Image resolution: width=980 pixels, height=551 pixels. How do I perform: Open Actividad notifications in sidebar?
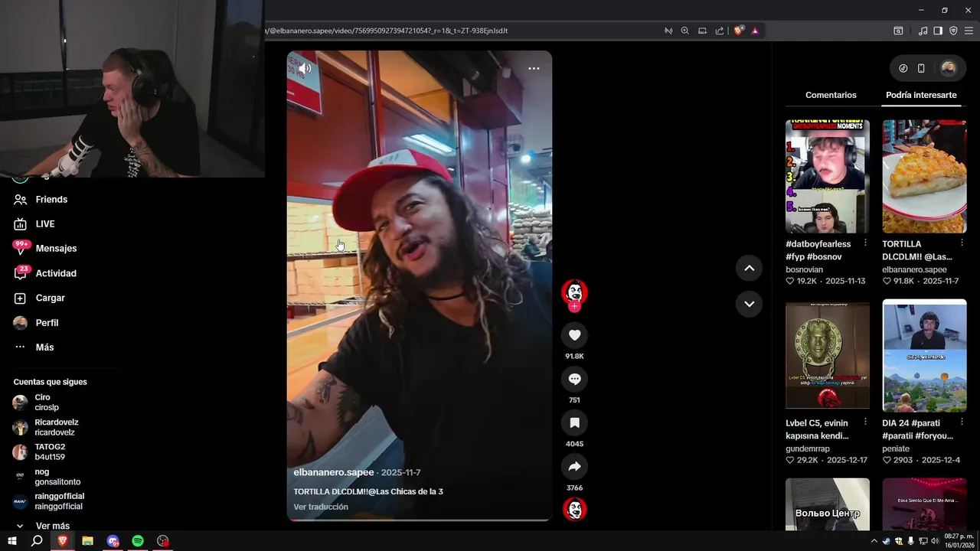click(x=56, y=273)
